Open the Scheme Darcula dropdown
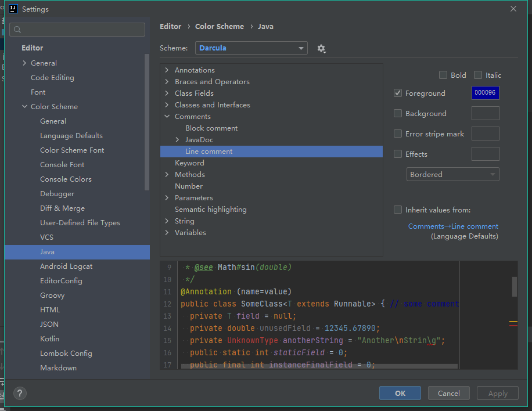The image size is (532, 411). [x=251, y=48]
